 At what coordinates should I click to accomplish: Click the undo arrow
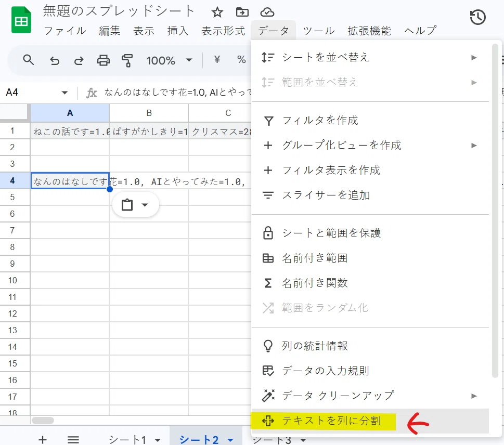(x=54, y=60)
